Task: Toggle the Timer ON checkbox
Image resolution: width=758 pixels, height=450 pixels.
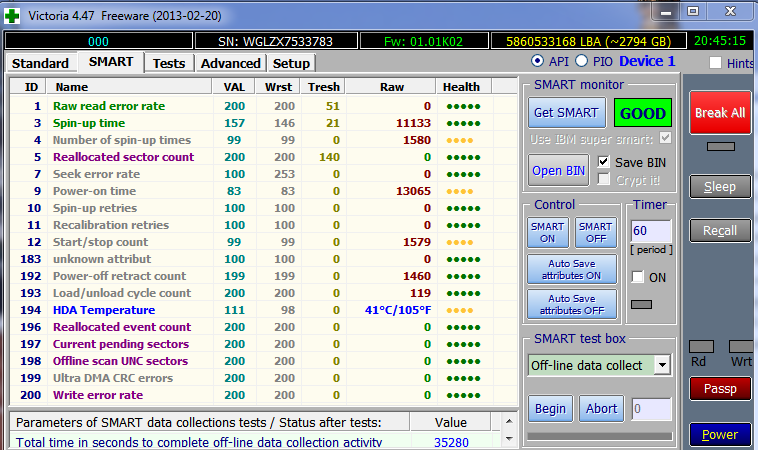Action: (x=638, y=277)
